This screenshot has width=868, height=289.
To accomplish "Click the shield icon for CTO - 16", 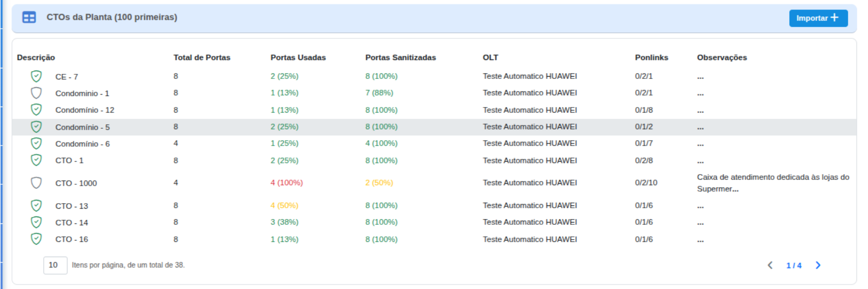I will pos(36,239).
